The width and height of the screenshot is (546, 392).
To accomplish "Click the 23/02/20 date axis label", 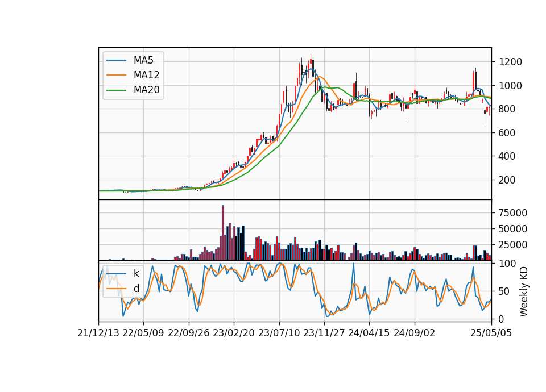I will coord(234,333).
